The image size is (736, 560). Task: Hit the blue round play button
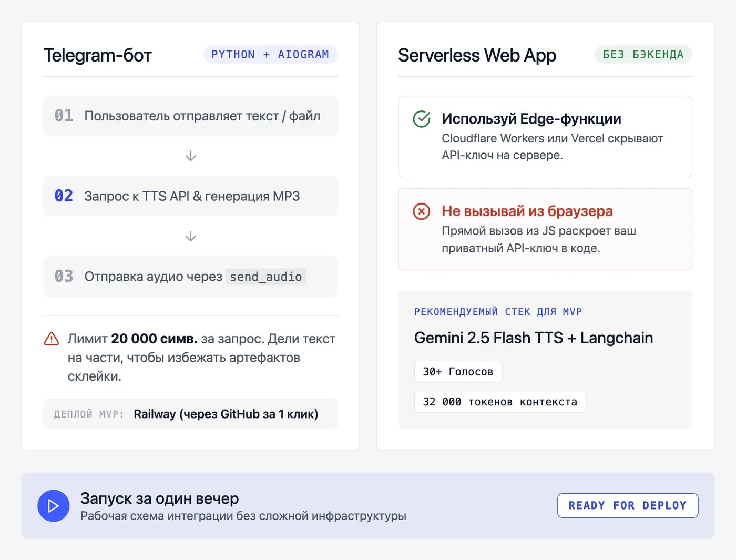tap(54, 506)
